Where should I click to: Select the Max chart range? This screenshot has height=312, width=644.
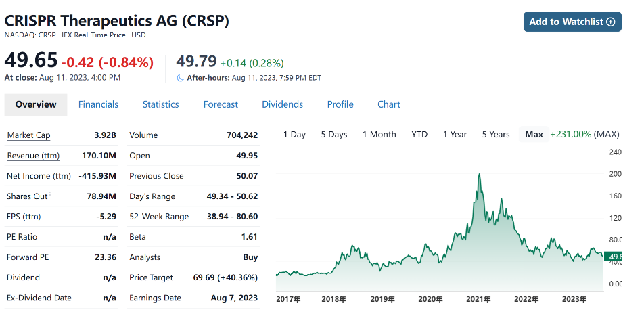[534, 134]
